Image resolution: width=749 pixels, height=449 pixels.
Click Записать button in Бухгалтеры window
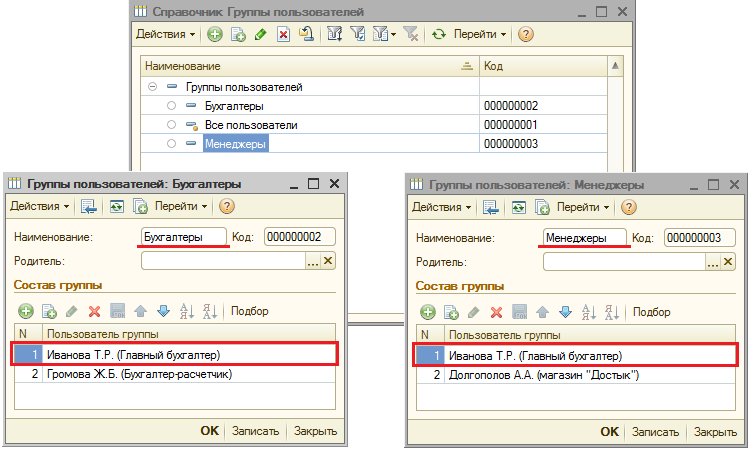pos(256,431)
